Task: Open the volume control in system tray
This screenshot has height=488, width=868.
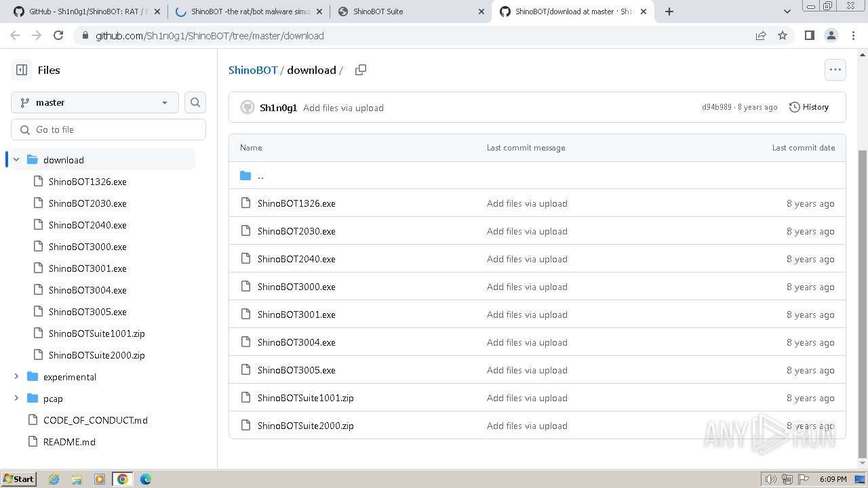Action: point(771,479)
